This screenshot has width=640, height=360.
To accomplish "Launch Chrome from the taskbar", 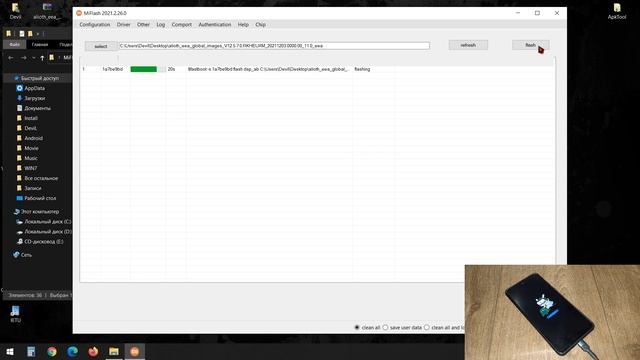I will pyautogui.click(x=52, y=351).
